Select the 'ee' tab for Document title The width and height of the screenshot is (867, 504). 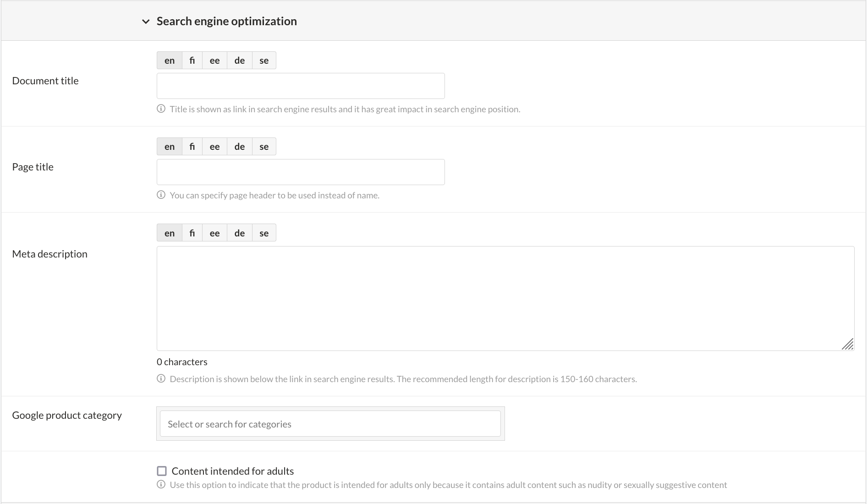[214, 60]
